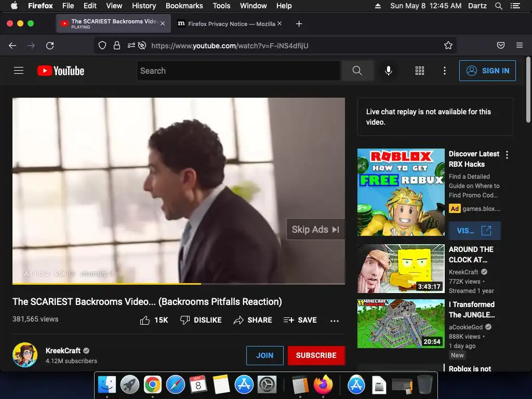
Task: Open the AROUND THE CLOCK video thumbnail
Action: click(x=401, y=269)
